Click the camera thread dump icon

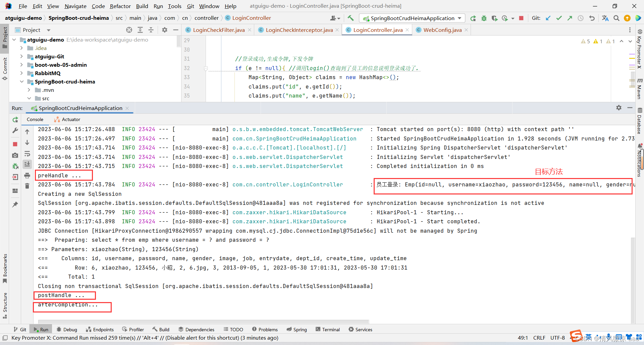15,155
